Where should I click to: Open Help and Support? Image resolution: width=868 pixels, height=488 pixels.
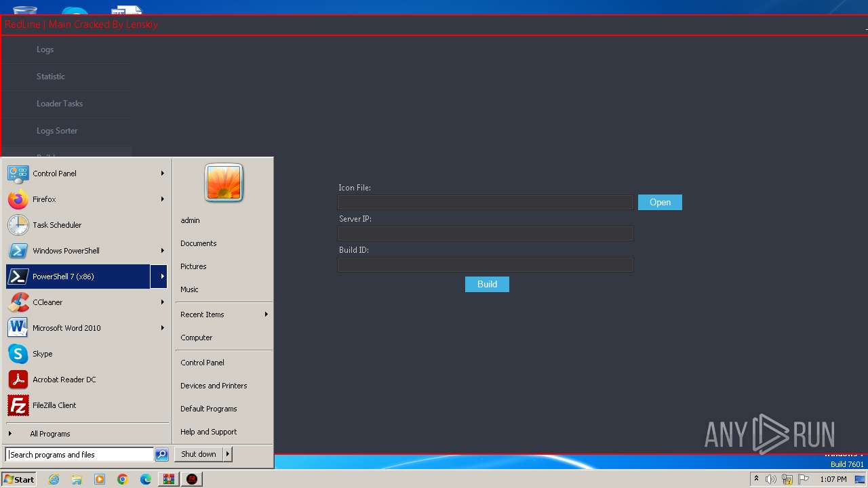209,432
